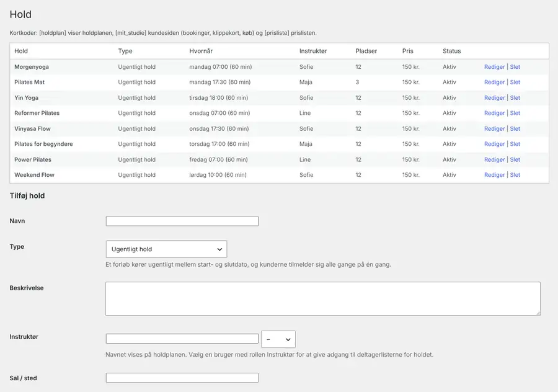Delete the Vinyasa Flow class
The image size is (558, 392).
tap(515, 128)
